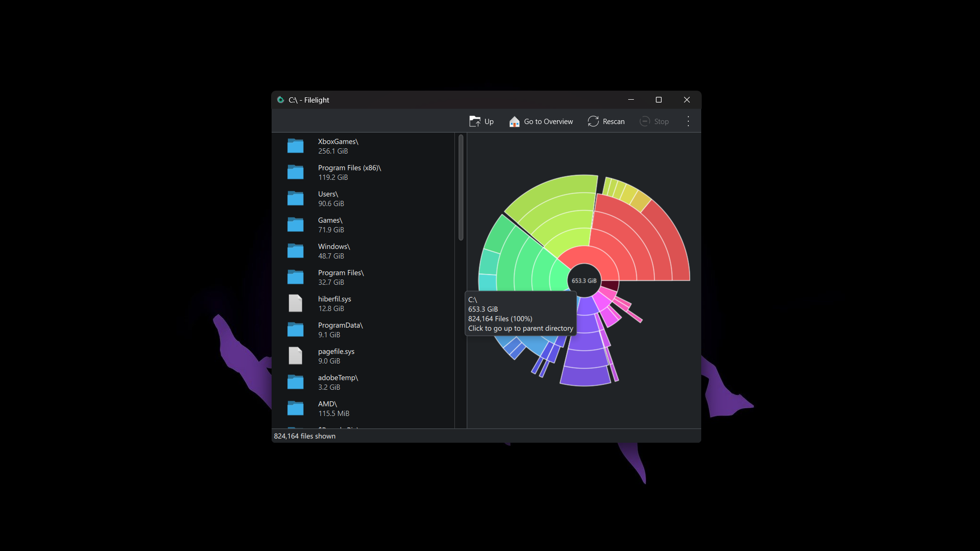Click the Up folder icon in toolbar

point(474,122)
